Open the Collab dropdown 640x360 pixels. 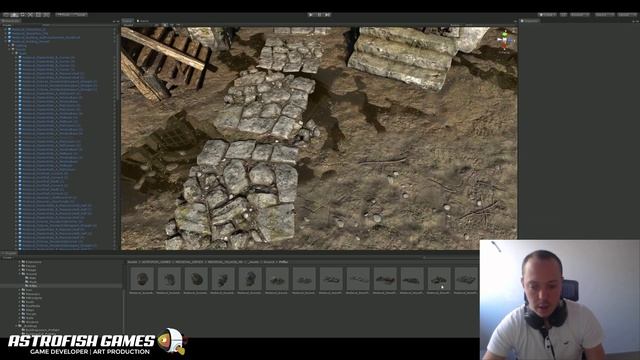tap(547, 15)
